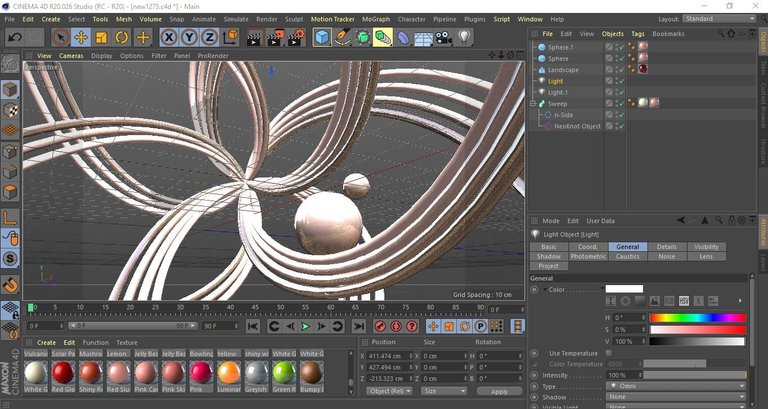Click the blue deformer icon
768x409 pixels.
(403, 37)
